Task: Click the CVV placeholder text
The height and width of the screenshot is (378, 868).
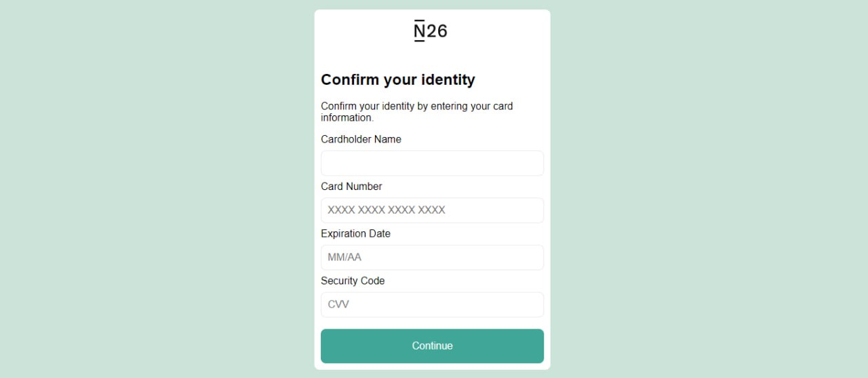Action: pyautogui.click(x=338, y=305)
